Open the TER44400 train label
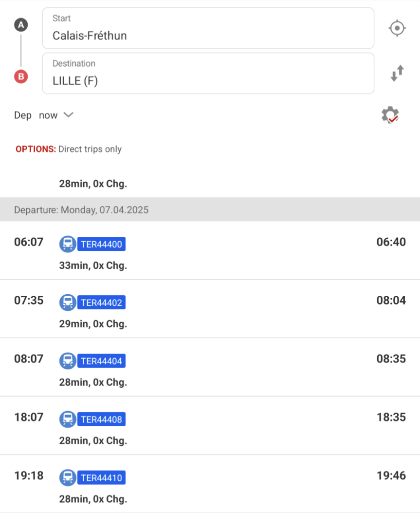 tap(101, 244)
